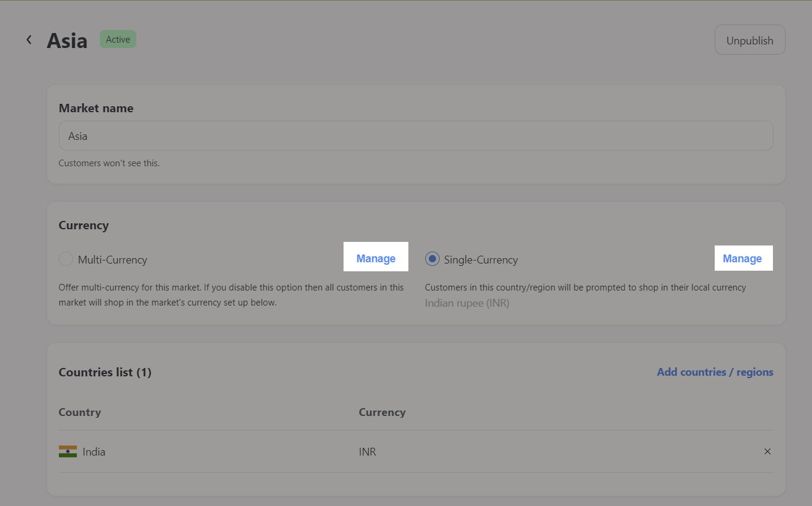Click the Asia page title
This screenshot has width=812, height=506.
pos(67,41)
